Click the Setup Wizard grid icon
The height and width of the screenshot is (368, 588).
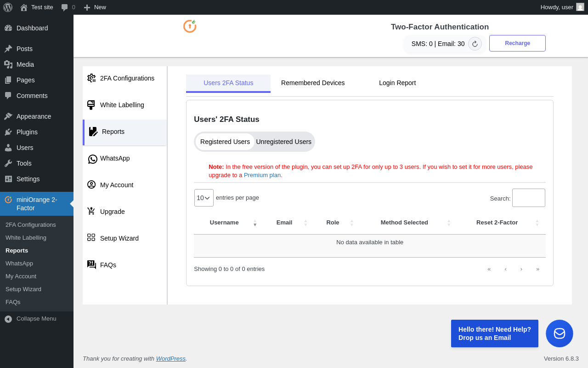pos(91,238)
